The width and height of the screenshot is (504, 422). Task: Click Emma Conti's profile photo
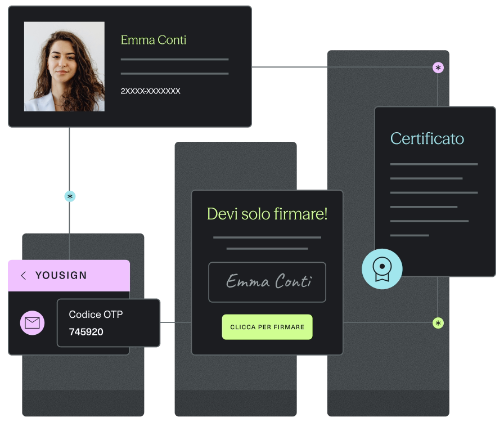tap(64, 66)
